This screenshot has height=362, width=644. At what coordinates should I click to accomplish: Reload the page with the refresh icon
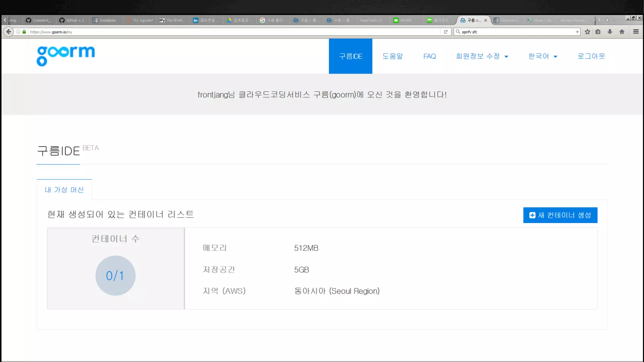(x=446, y=32)
